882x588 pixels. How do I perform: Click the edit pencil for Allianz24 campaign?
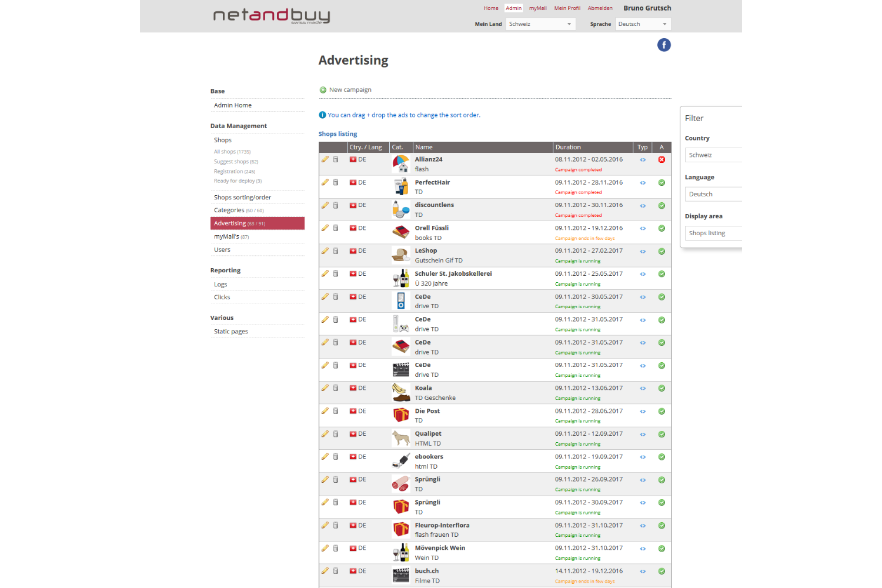[325, 159]
